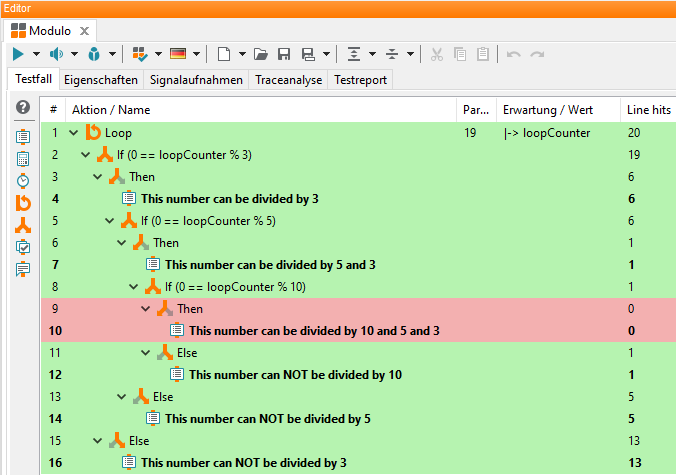676x475 pixels.
Task: Collapse the If loopCounter % 10 row
Action: pos(134,287)
